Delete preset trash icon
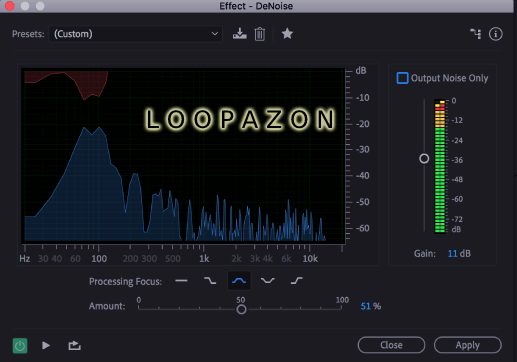The image size is (517, 362). (x=260, y=34)
